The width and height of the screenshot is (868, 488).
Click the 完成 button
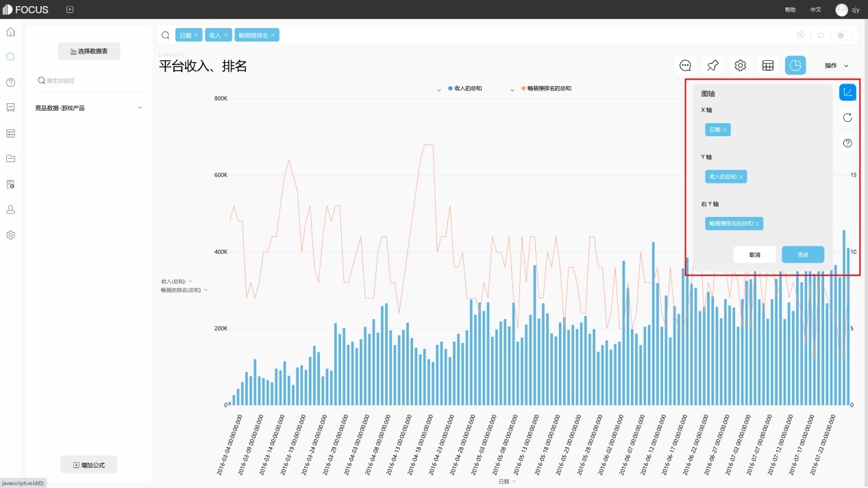pyautogui.click(x=802, y=255)
